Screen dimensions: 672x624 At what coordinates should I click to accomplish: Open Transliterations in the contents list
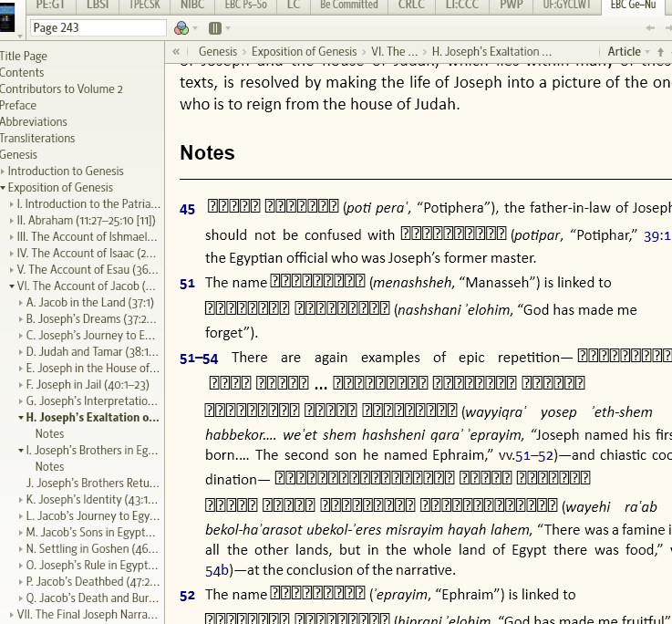coord(37,139)
